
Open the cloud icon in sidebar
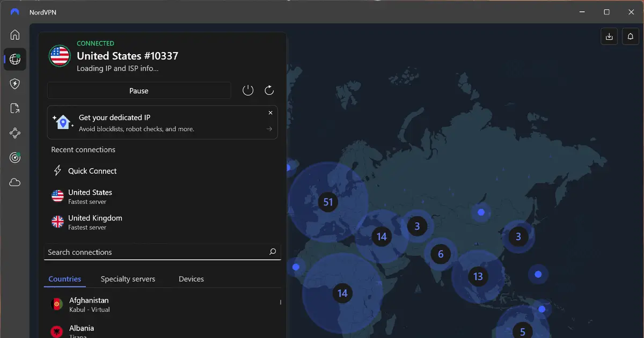15,182
